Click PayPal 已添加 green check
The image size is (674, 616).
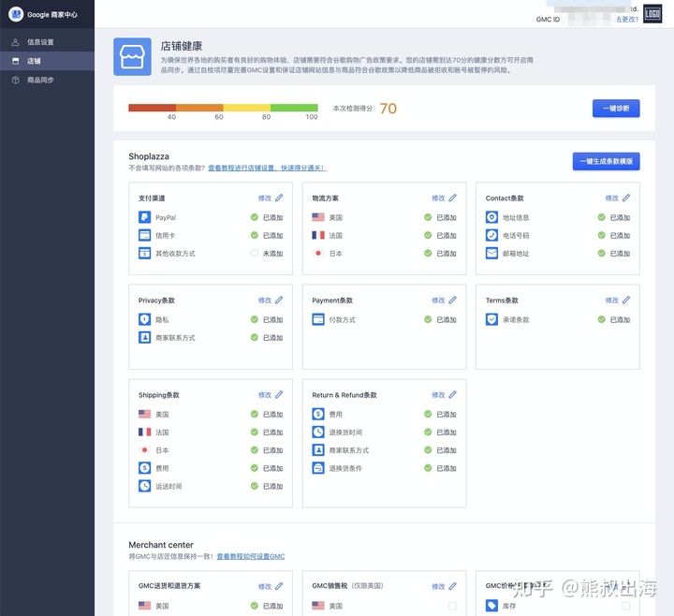tap(255, 217)
